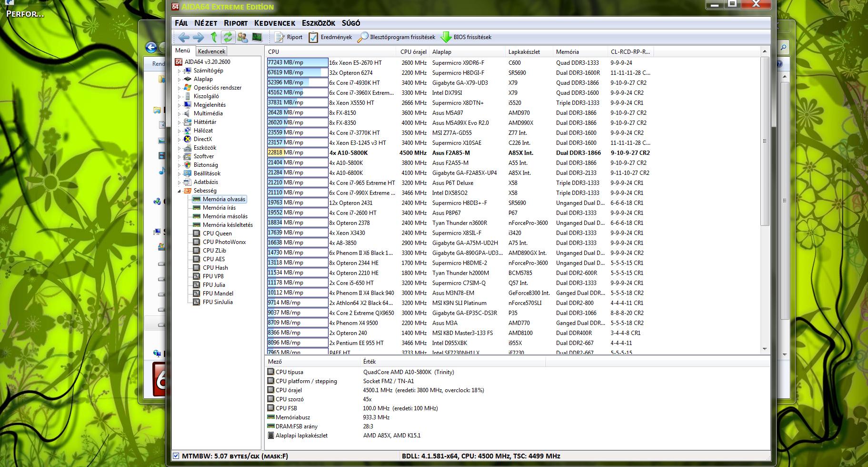Screen dimensions: 868x467
Task: Sort by the Memória column header
Action: click(580, 51)
